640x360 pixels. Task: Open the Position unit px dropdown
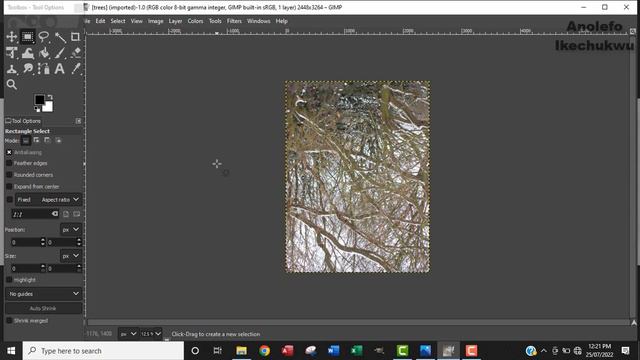71,229
